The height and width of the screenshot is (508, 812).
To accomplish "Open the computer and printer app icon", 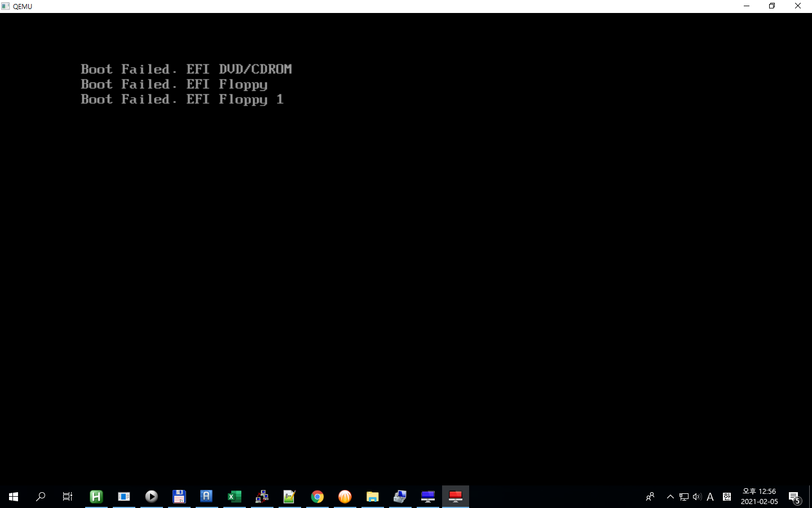I will (400, 497).
